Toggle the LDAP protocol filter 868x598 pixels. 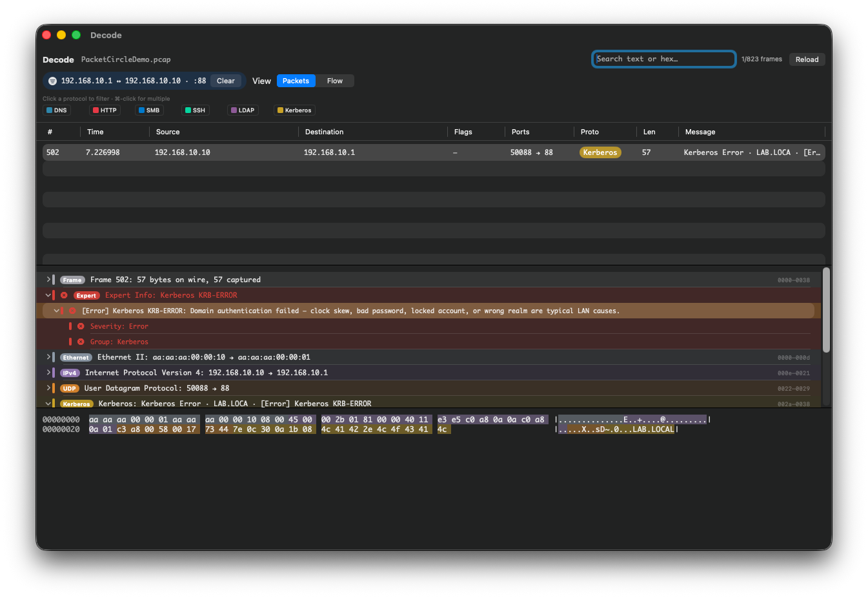(243, 110)
